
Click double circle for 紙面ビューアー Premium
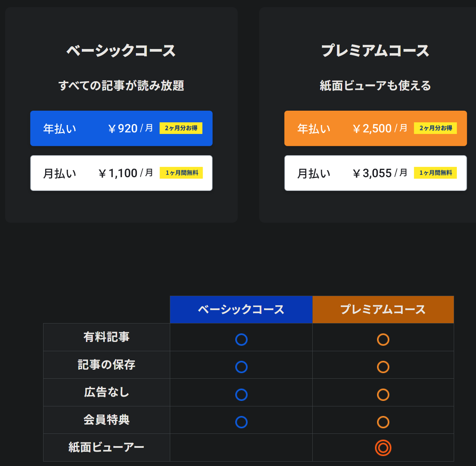tap(383, 448)
